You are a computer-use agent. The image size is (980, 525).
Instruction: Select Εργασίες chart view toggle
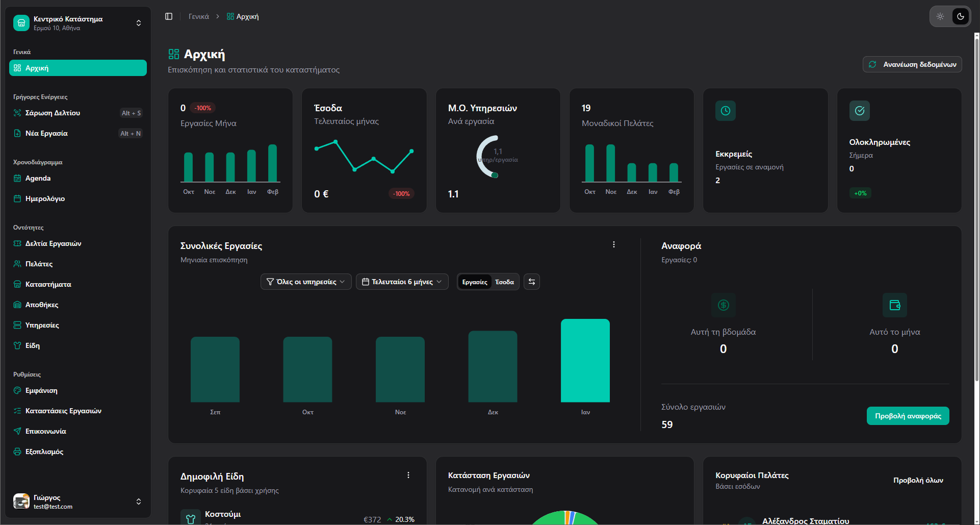click(x=475, y=282)
